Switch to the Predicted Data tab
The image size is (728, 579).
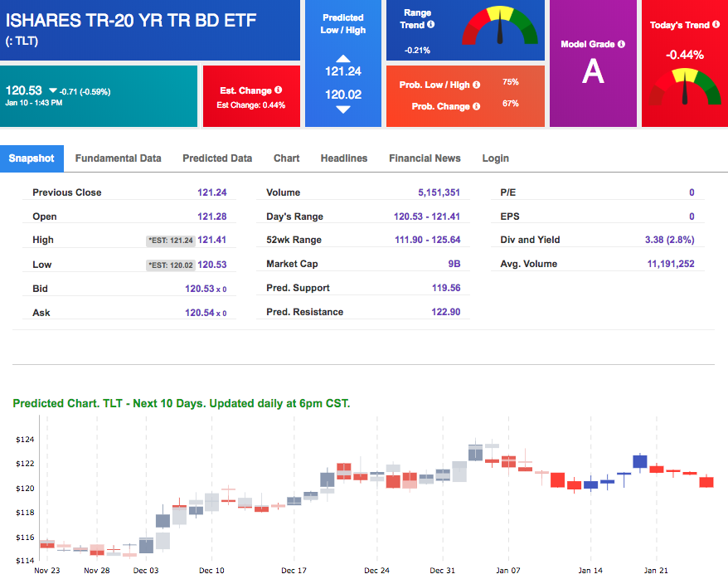coord(217,158)
